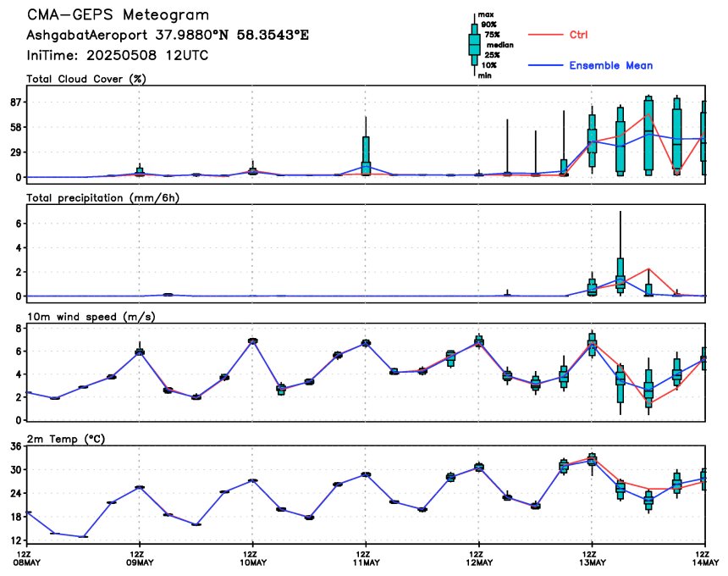Click the wind speed peak at 12Z 10MAY
The image size is (728, 576).
[x=252, y=341]
